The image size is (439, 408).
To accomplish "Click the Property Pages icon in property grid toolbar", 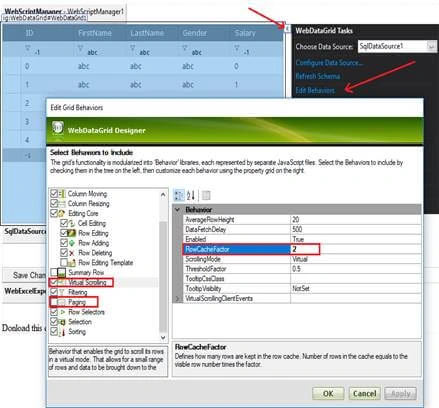I will tap(206, 196).
